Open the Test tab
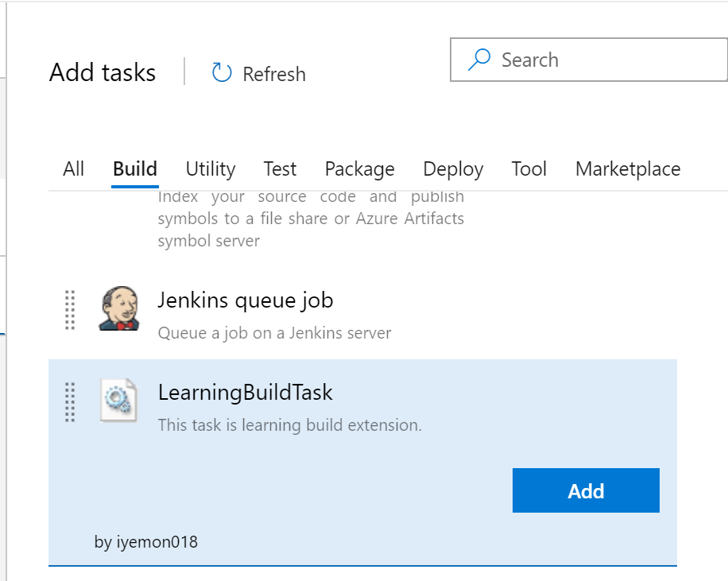The image size is (728, 581). point(280,169)
